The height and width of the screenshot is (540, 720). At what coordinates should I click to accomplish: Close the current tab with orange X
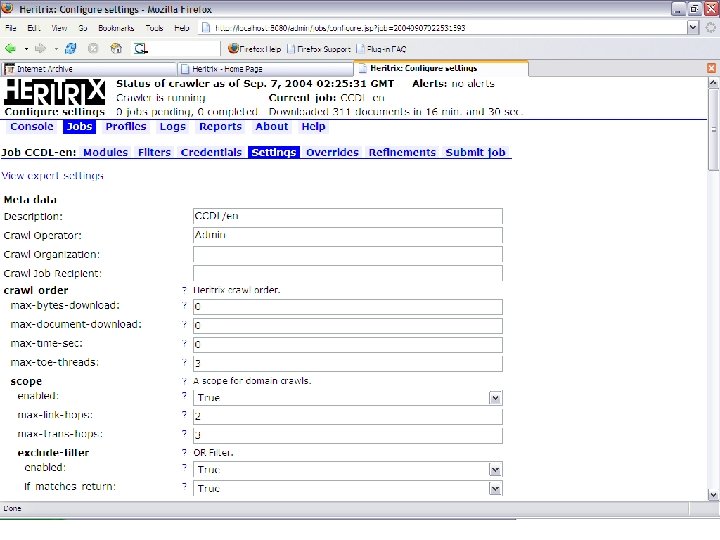711,68
